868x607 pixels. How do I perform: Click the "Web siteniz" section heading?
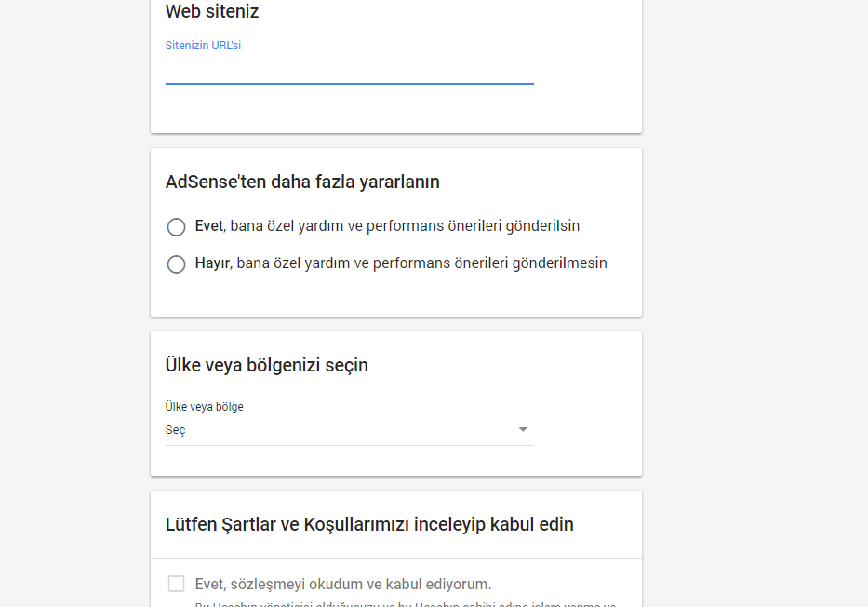pyautogui.click(x=212, y=12)
